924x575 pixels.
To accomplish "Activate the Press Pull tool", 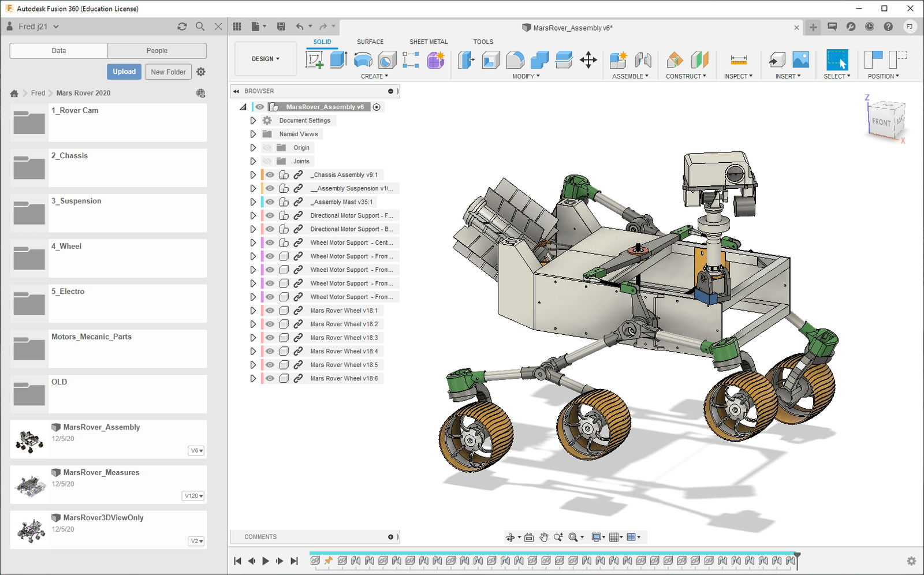I will (x=466, y=59).
